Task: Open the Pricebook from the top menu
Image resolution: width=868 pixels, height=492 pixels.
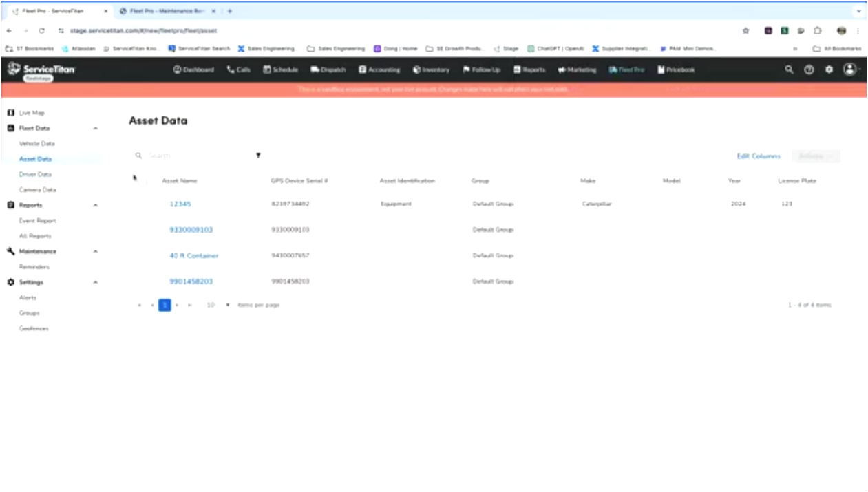Action: [x=677, y=69]
